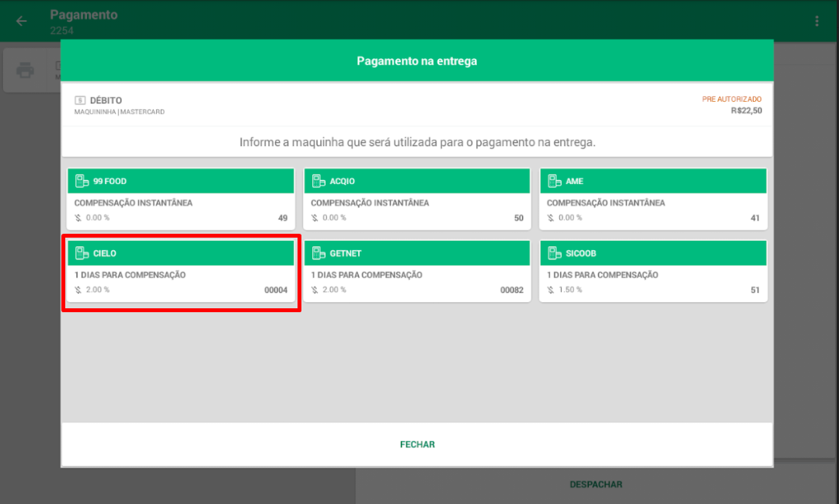
Task: Click the 1.50 % fee on SICOOB
Action: (x=570, y=290)
